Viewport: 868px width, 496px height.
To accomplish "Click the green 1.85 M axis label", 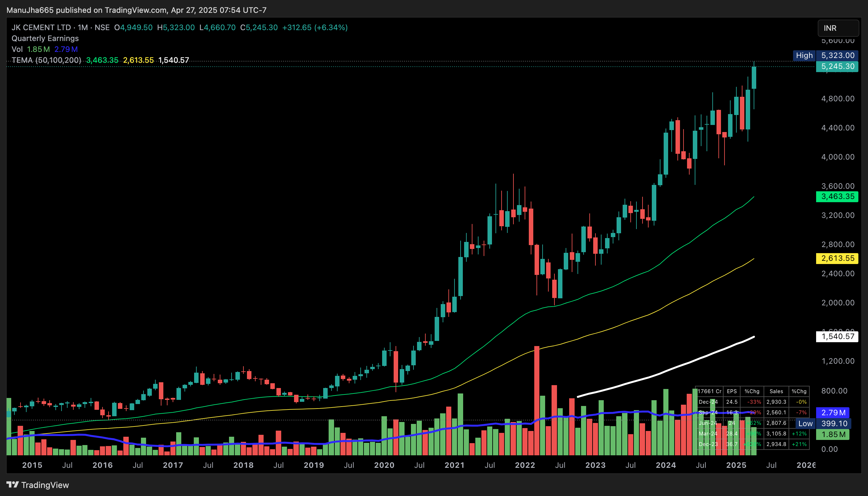I will click(x=833, y=434).
